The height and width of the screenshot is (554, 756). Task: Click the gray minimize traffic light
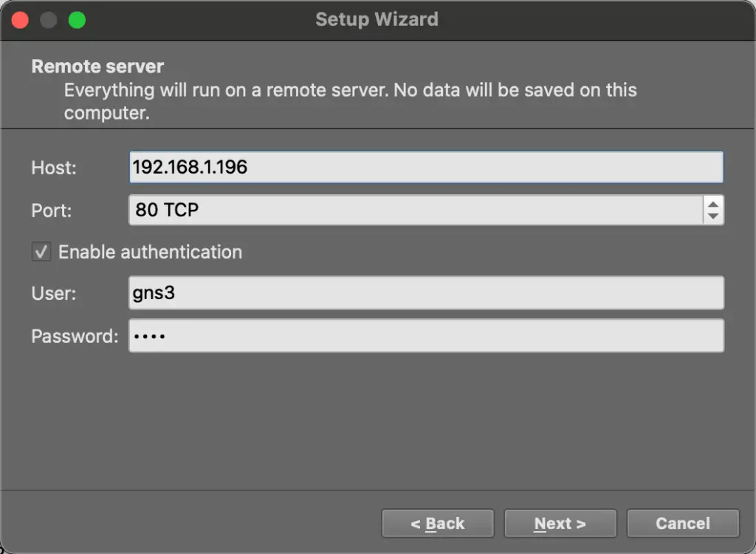tap(47, 20)
